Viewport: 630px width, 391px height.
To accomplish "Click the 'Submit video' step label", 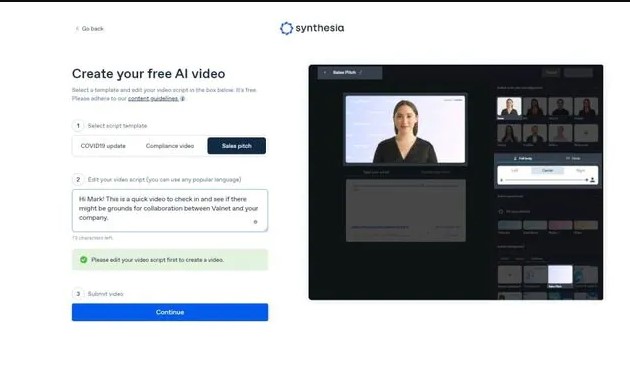I will [x=105, y=294].
